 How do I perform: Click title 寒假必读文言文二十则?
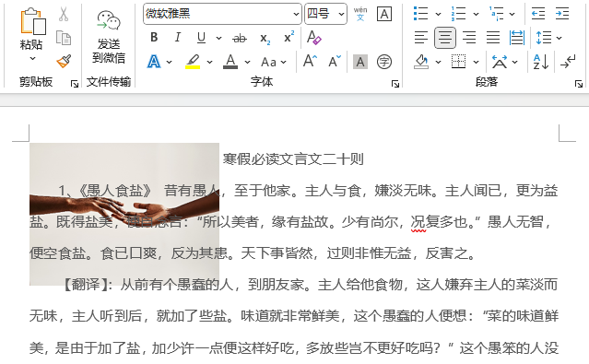point(293,159)
